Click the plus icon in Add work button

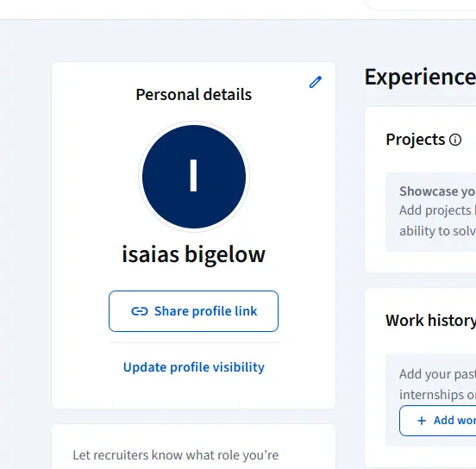(x=422, y=421)
